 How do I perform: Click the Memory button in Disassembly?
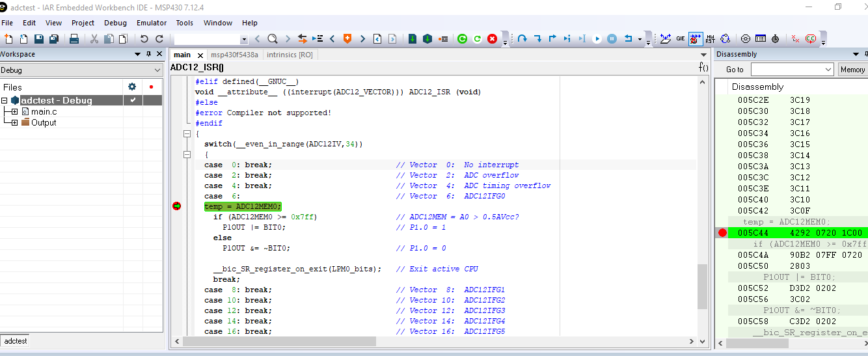852,70
